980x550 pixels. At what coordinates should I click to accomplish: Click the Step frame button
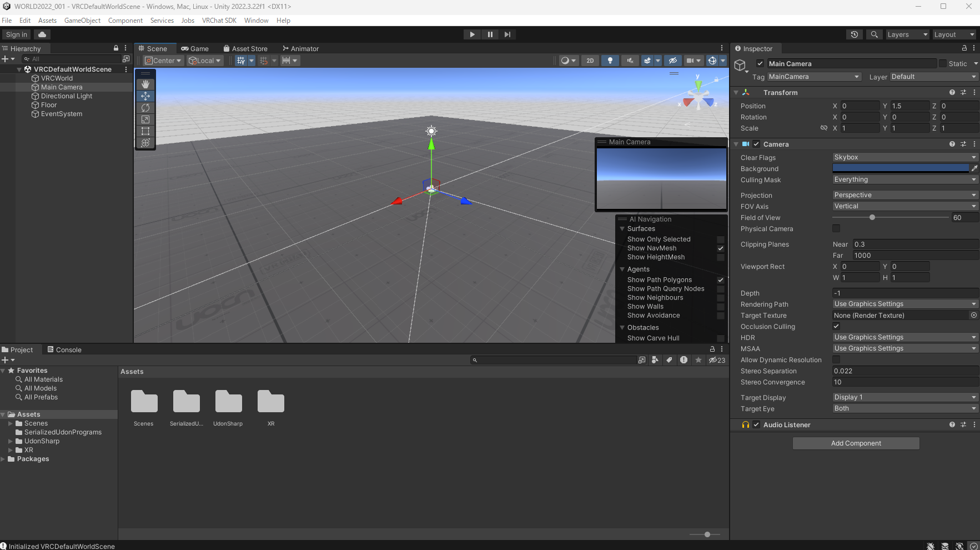507,34
